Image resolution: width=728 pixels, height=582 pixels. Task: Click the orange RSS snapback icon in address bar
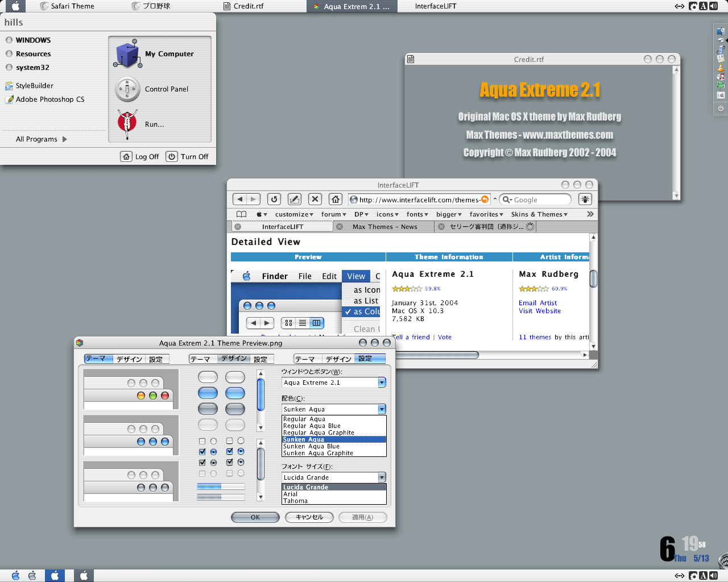[x=485, y=199]
